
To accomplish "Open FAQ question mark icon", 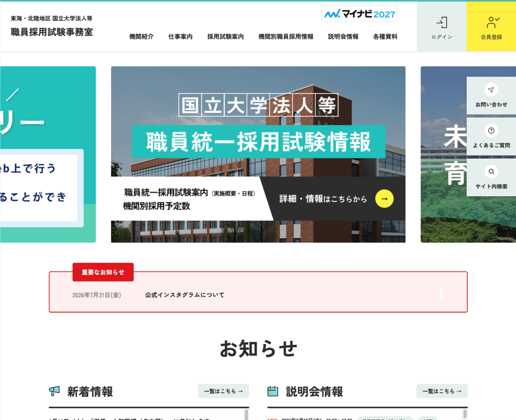I will (491, 131).
